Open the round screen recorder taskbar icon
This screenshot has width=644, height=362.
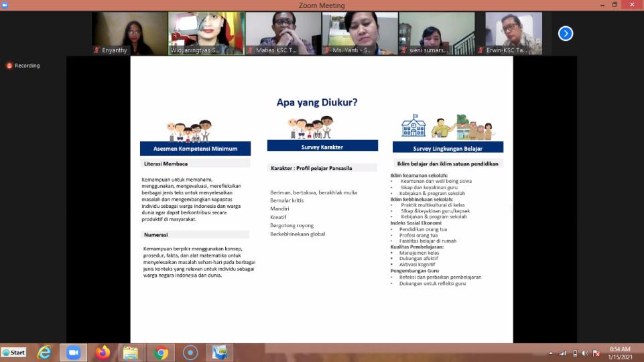(x=190, y=353)
